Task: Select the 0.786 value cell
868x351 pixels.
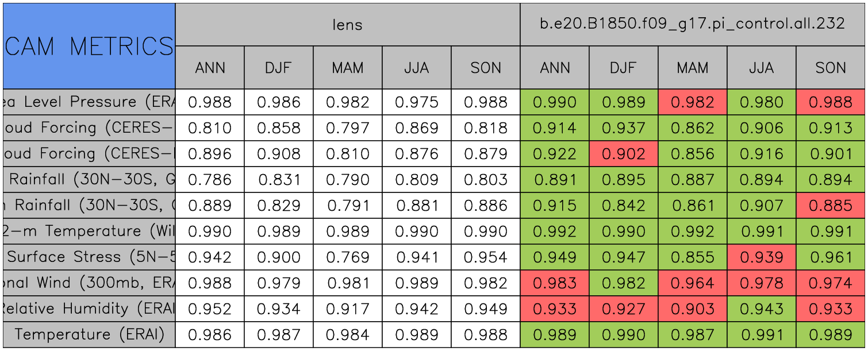Action: pos(209,180)
